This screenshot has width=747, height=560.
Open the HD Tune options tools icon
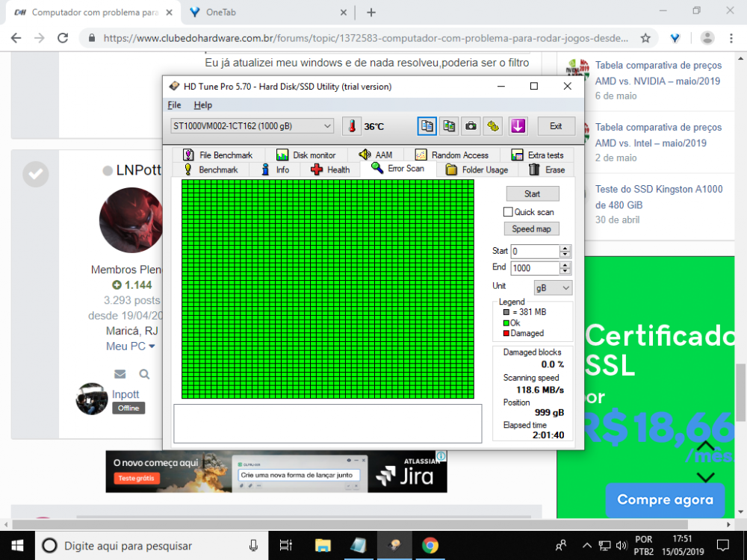pos(493,126)
